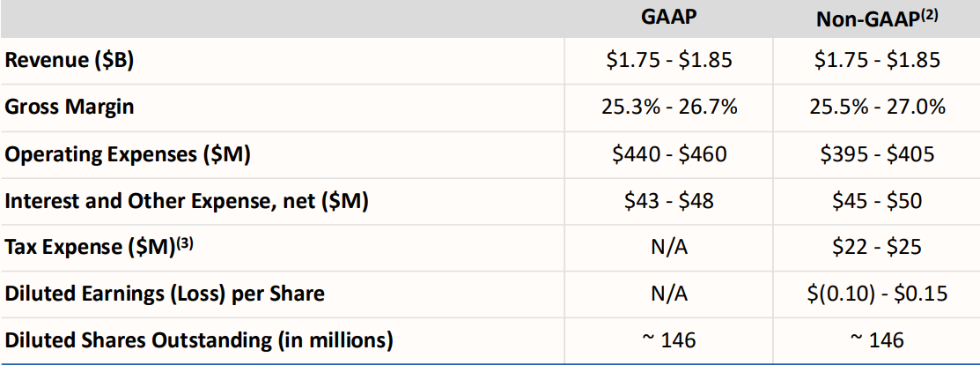Click the $45 - $50 interest expense cell
The width and height of the screenshot is (980, 365).
877,201
